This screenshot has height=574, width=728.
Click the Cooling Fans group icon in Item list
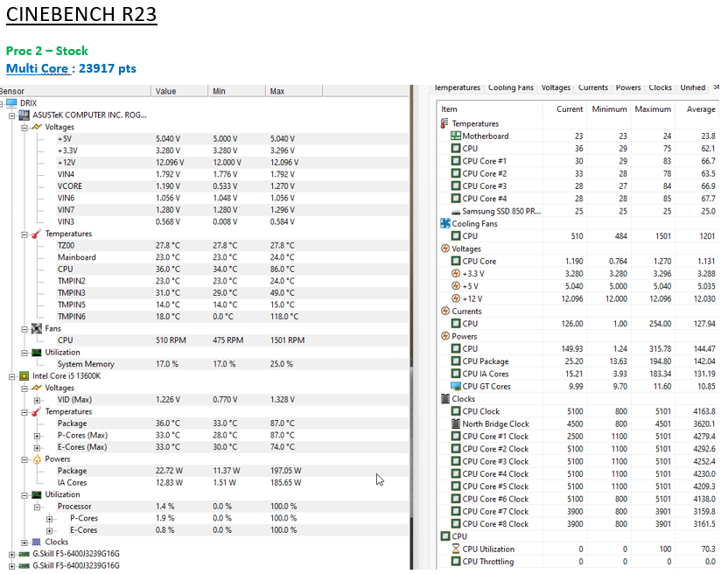(x=445, y=223)
